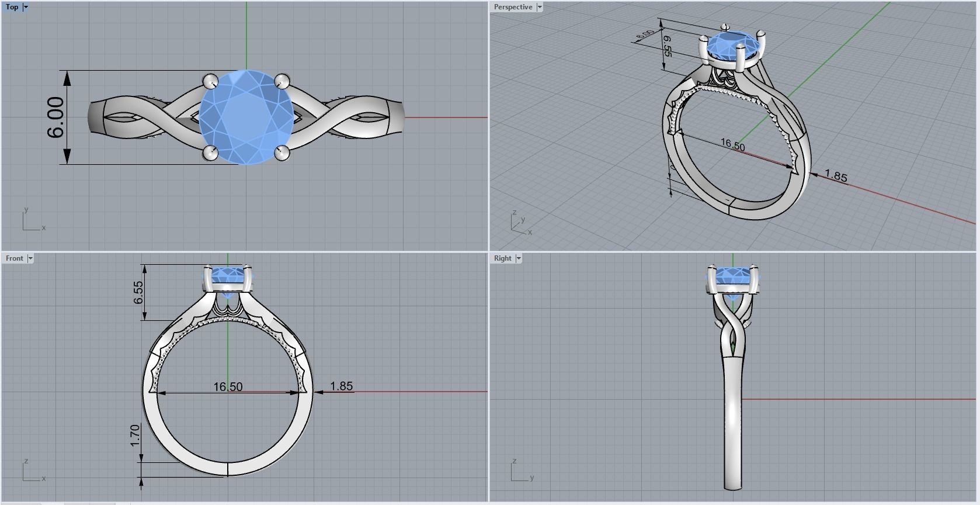This screenshot has height=505, width=980.
Task: Open the Top viewport dropdown arrow
Action: click(x=26, y=7)
